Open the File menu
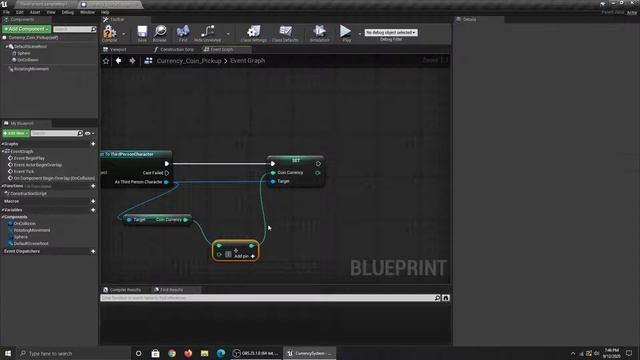This screenshot has height=360, width=640. [6, 12]
